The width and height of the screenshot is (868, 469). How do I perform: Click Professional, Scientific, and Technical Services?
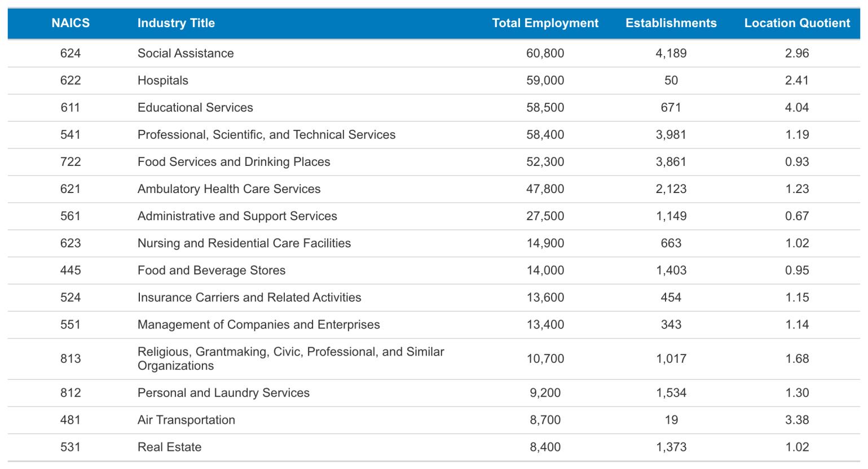coord(266,134)
